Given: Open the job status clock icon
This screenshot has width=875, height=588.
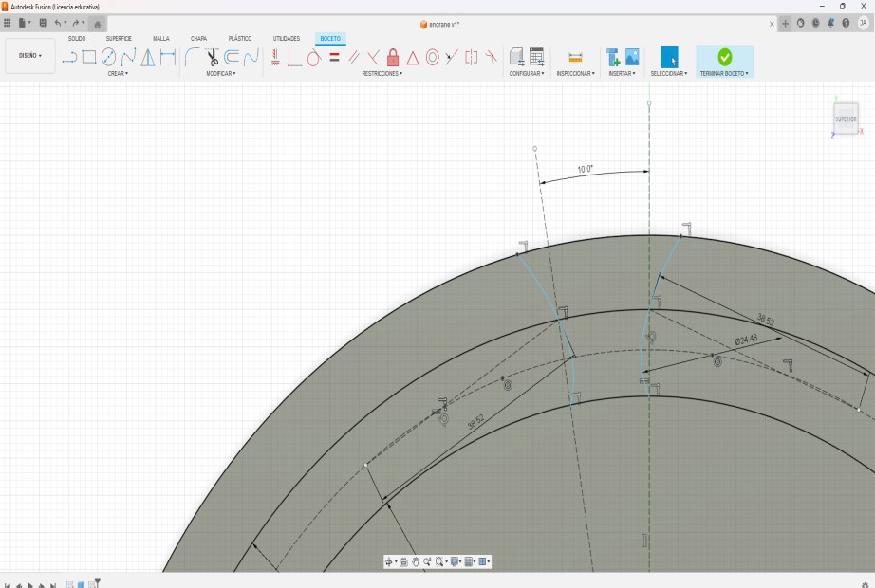Looking at the screenshot, I should (816, 23).
